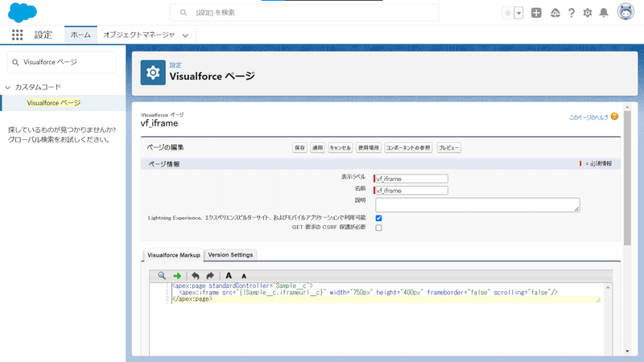Open the user profile avatar

tap(625, 12)
